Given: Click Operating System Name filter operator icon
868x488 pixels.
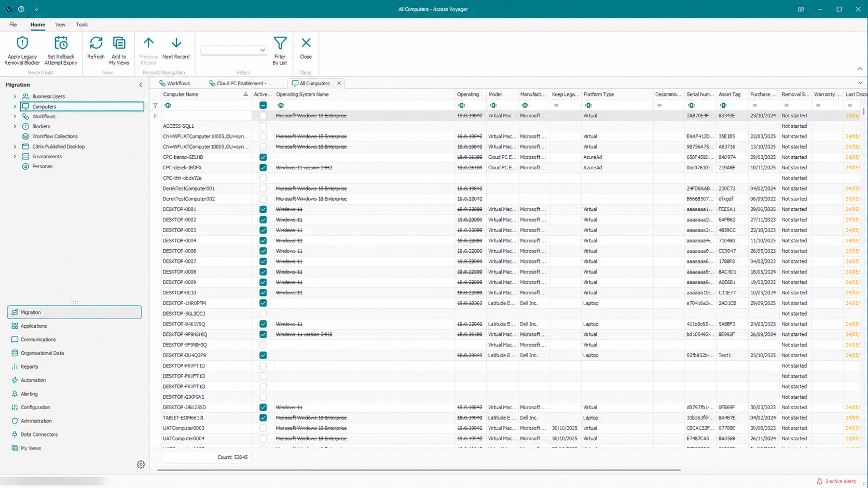Looking at the screenshot, I should click(x=281, y=105).
